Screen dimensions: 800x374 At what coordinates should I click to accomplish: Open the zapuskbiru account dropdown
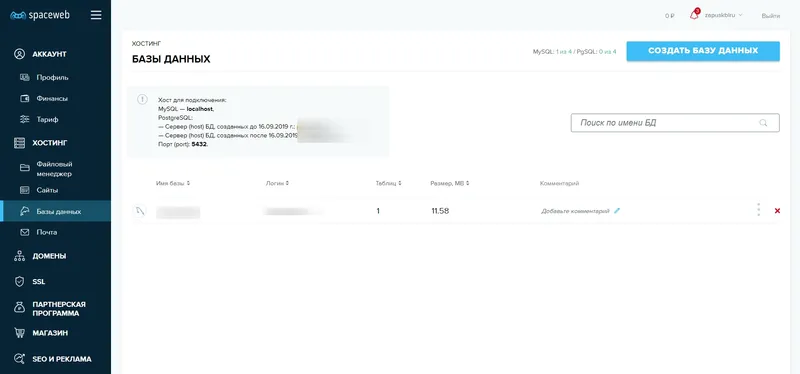click(x=723, y=15)
